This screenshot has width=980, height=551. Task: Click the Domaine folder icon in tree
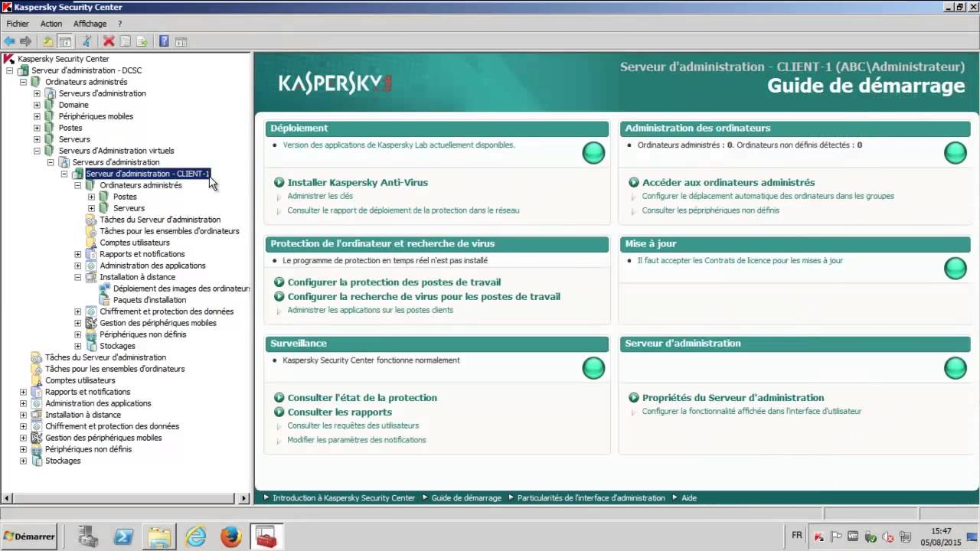tap(51, 105)
